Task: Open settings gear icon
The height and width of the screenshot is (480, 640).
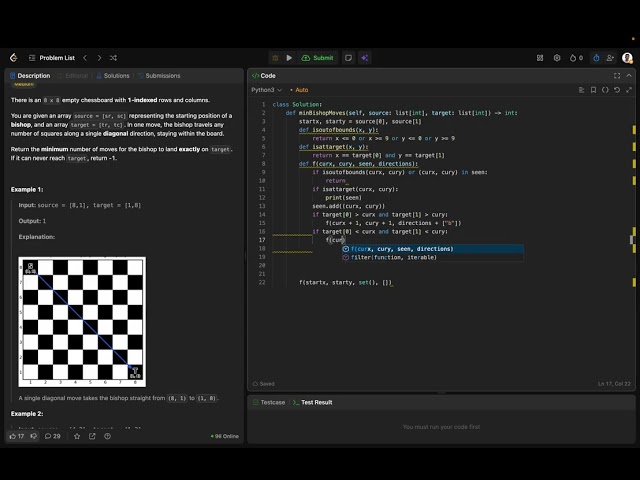Action: pyautogui.click(x=557, y=58)
